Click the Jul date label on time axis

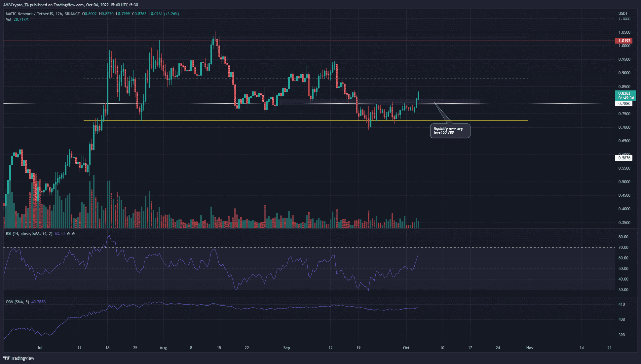40,348
